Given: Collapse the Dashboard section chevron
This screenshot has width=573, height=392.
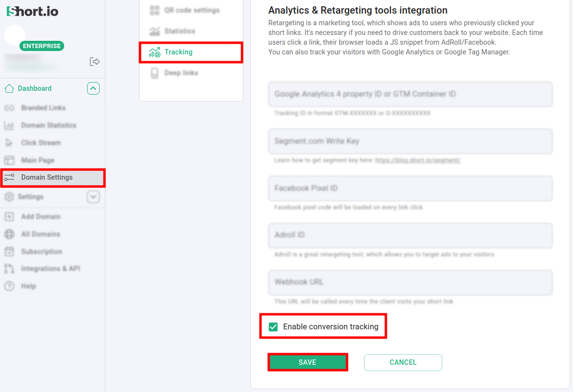Looking at the screenshot, I should (93, 88).
